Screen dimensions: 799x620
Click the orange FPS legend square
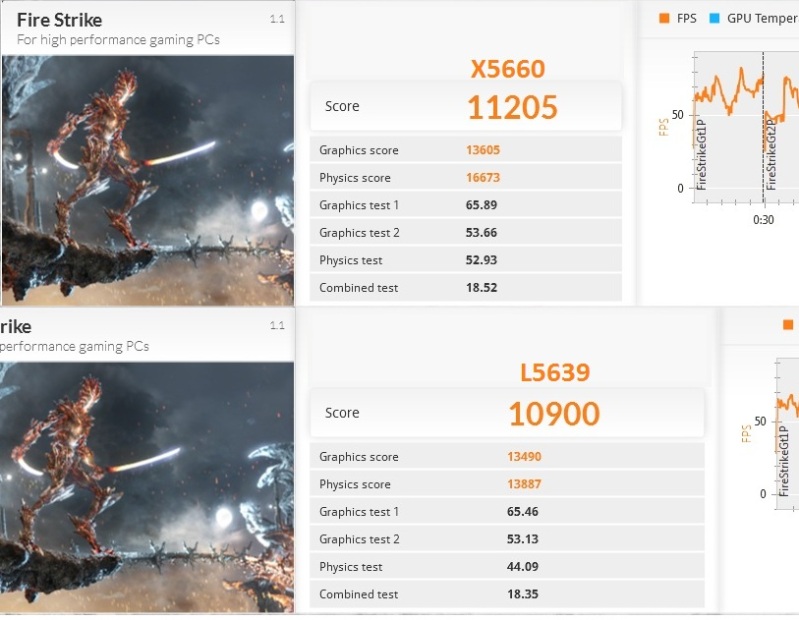point(664,18)
